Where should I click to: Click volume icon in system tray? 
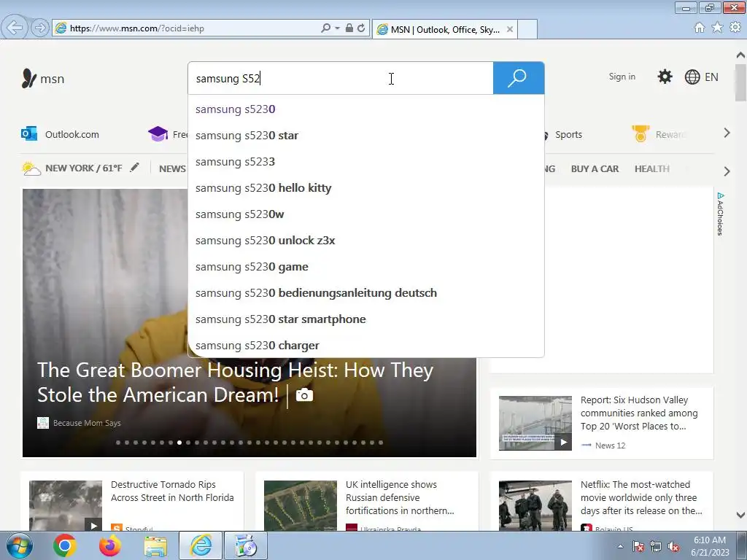pos(673,547)
